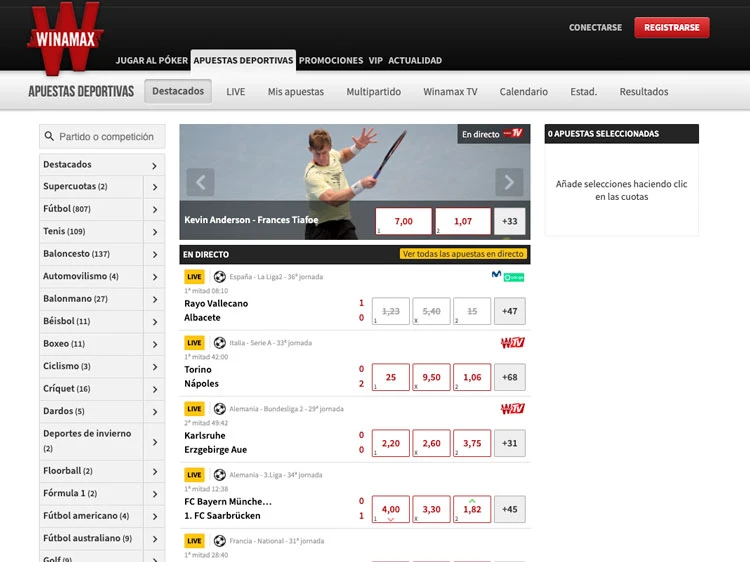Show next banner slide
This screenshot has width=750, height=562.
pos(509,182)
